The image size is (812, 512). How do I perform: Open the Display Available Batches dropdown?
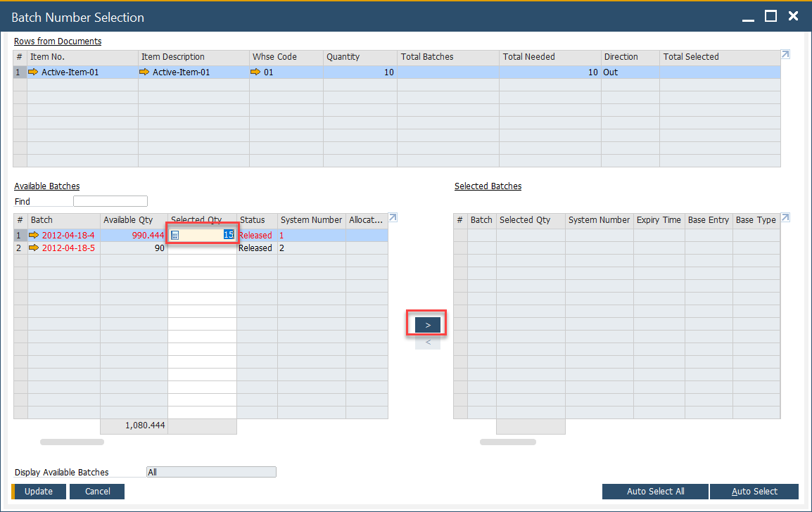point(211,472)
